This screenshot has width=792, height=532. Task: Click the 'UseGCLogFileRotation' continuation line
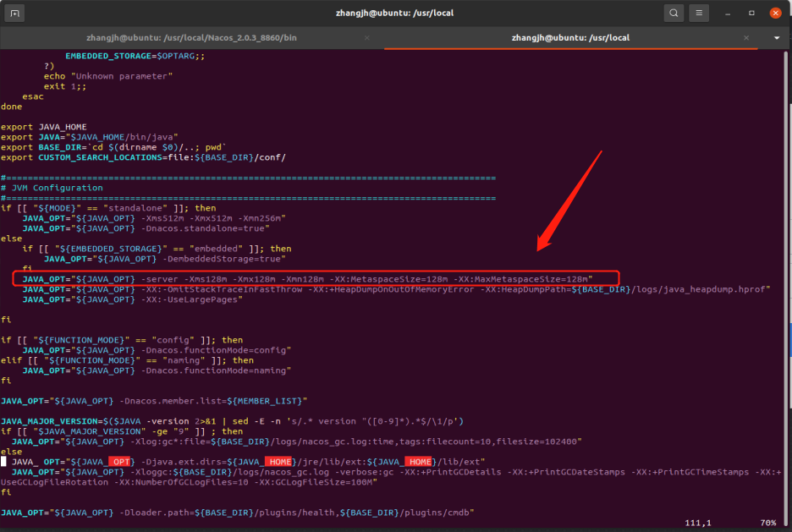point(190,482)
